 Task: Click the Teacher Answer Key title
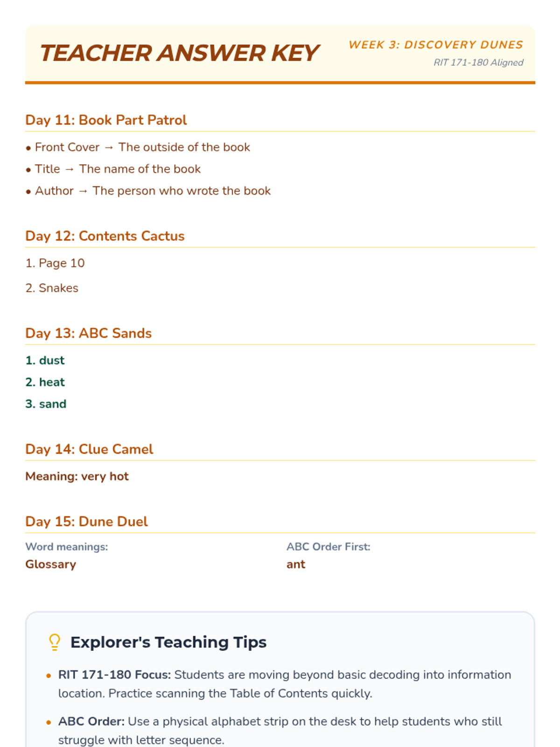tap(179, 53)
